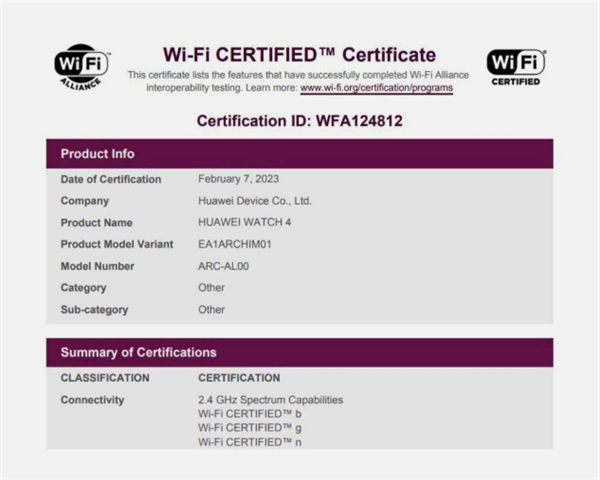600x480 pixels.
Task: Select the ARC-AL00 model number
Action: [223, 266]
